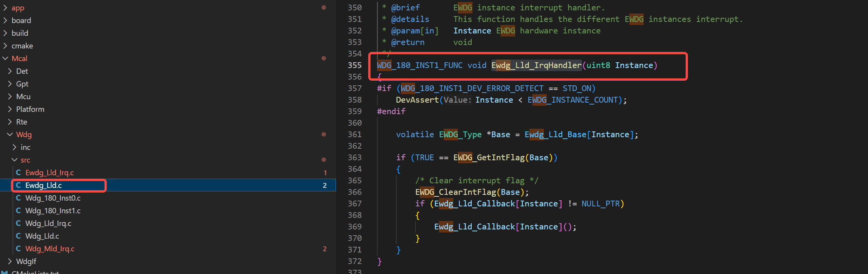This screenshot has height=274, width=868.
Task: Expand the Det folder
Action: click(10, 71)
